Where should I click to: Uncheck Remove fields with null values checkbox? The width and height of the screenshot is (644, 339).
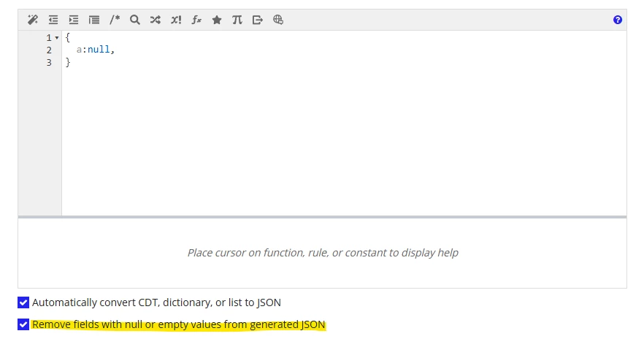click(x=23, y=324)
